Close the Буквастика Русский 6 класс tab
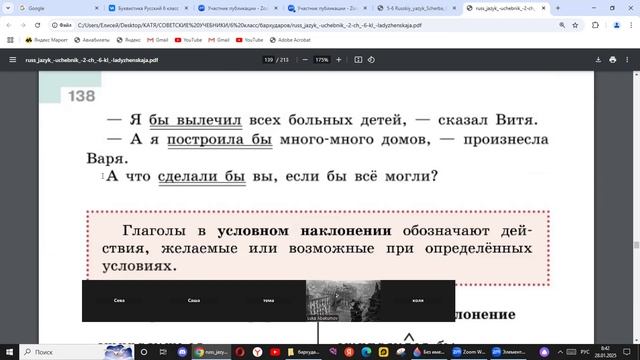 click(x=186, y=8)
